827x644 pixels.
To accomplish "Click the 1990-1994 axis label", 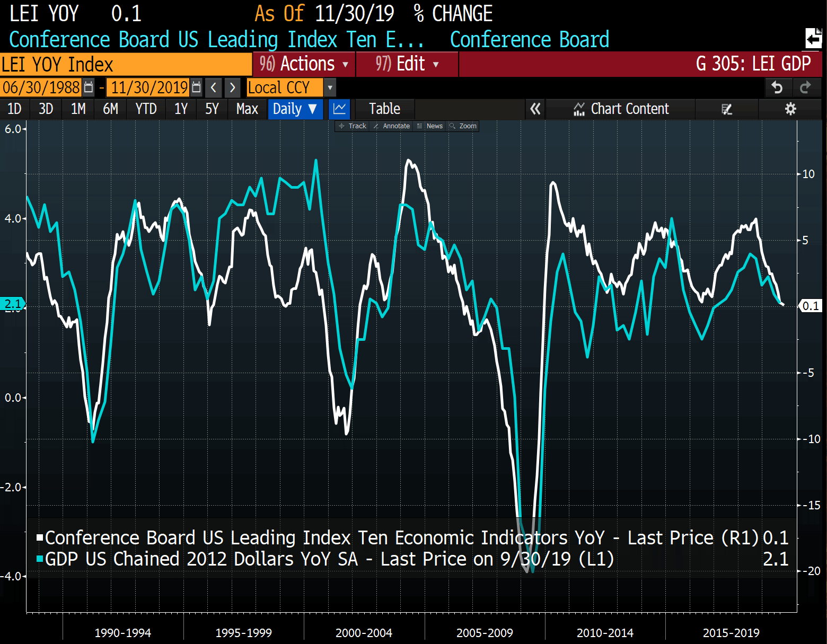I will click(122, 633).
